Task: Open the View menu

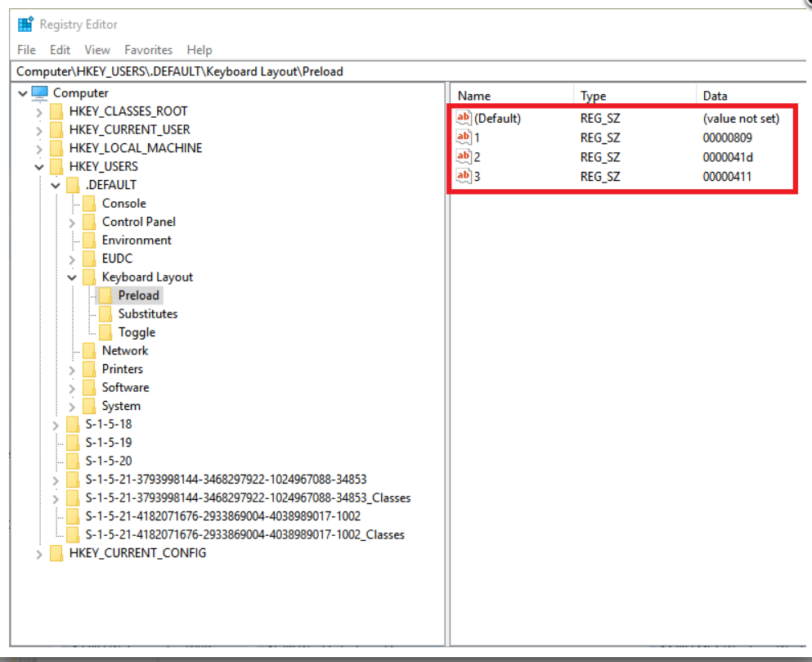Action: tap(97, 50)
